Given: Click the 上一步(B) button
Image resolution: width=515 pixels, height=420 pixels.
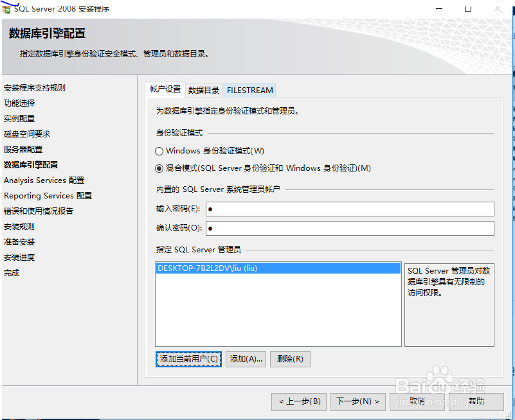Looking at the screenshot, I should [x=299, y=401].
